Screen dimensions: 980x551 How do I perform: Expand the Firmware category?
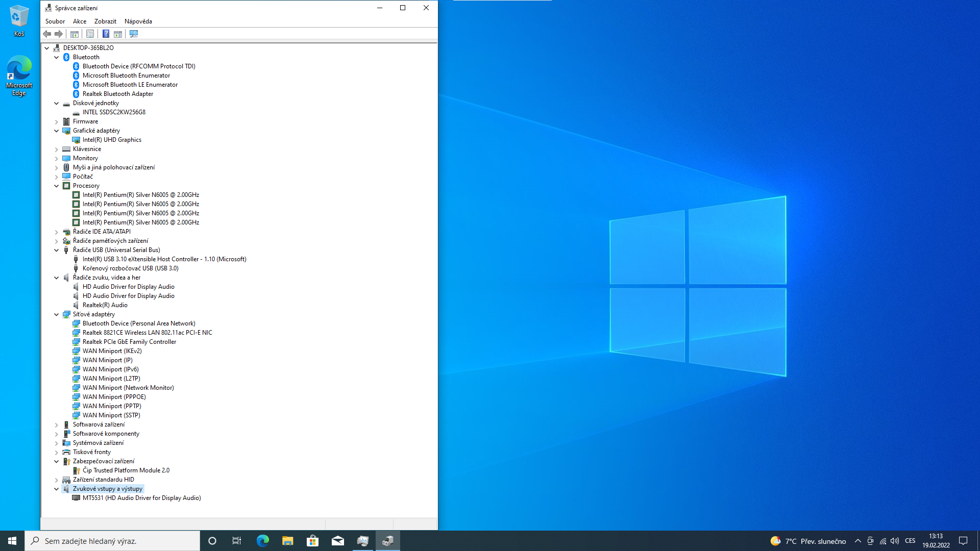pyautogui.click(x=57, y=121)
